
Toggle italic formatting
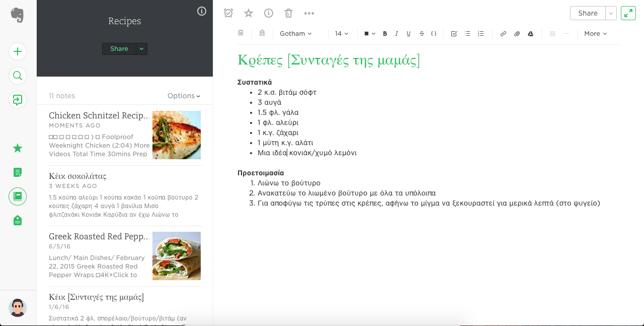[x=396, y=34]
